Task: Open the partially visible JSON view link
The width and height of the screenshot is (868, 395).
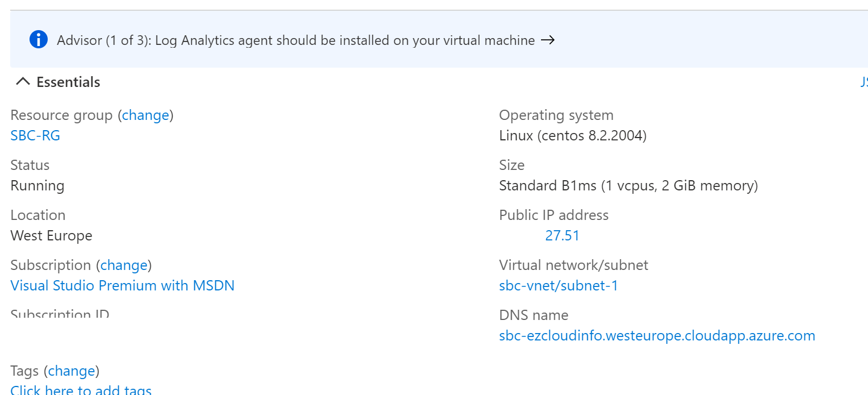Action: click(x=863, y=82)
